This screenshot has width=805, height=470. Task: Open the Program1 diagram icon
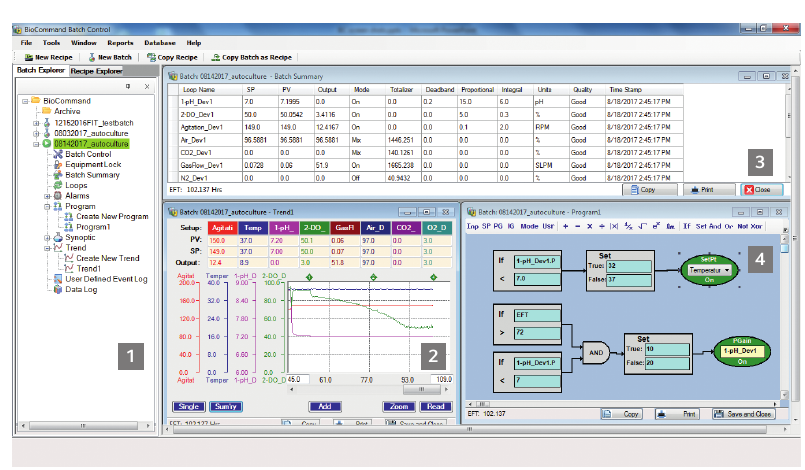point(69,227)
